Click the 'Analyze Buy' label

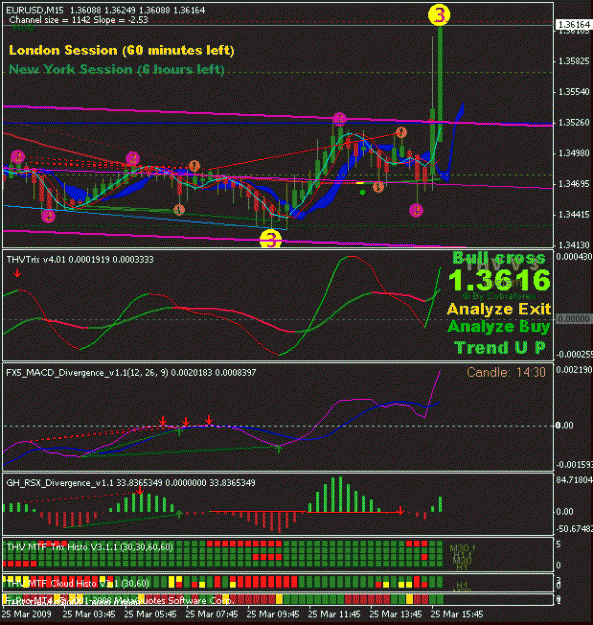(499, 327)
